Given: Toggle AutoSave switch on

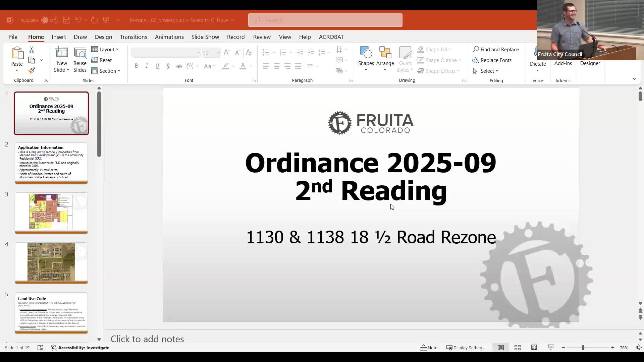Looking at the screenshot, I should click(x=49, y=20).
